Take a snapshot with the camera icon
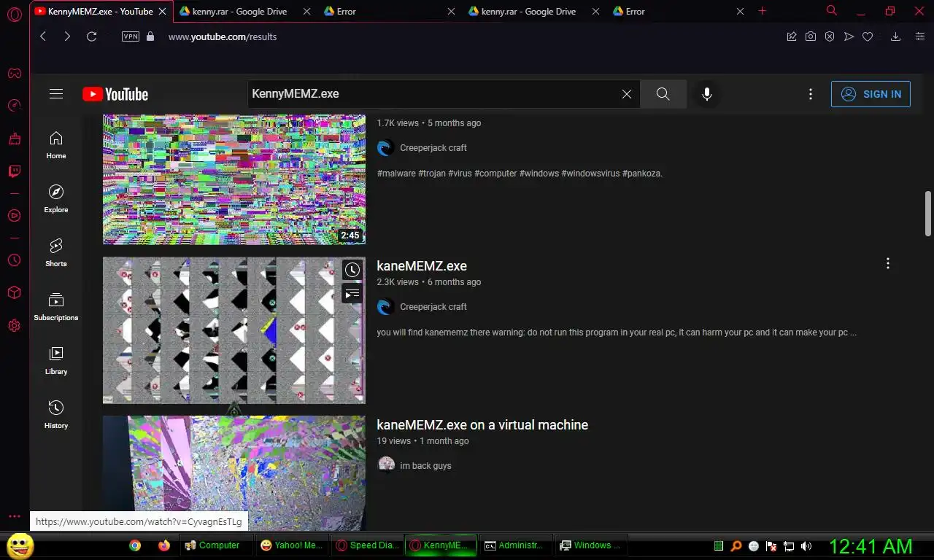The width and height of the screenshot is (934, 560). coord(811,36)
